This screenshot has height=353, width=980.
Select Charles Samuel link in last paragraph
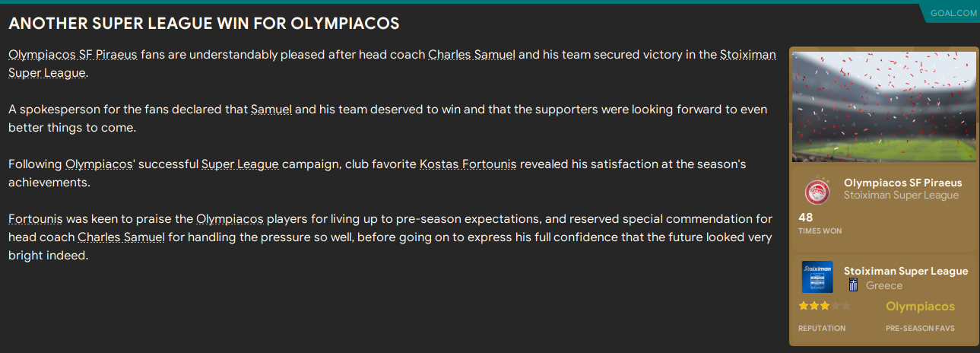pos(121,237)
